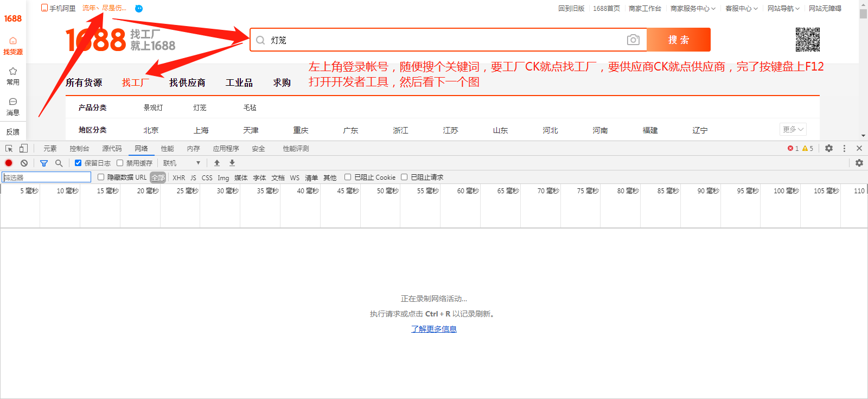Click the 1688 logo in the sidebar
This screenshot has height=399, width=868.
pyautogui.click(x=13, y=18)
